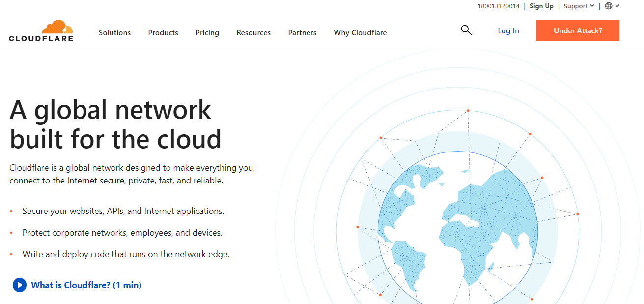Image resolution: width=644 pixels, height=304 pixels.
Task: Click text Protect corporate networks, employees, and devices
Action: (122, 233)
